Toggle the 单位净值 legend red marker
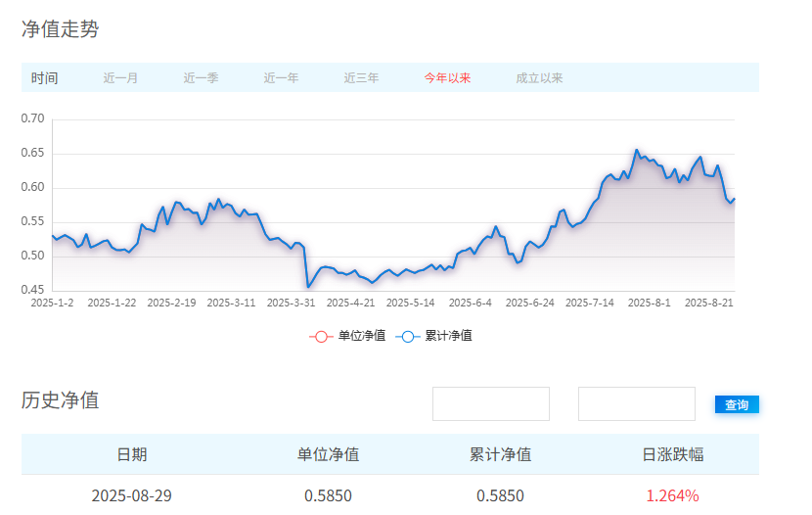Screen dimensions: 812x515 (x=320, y=336)
